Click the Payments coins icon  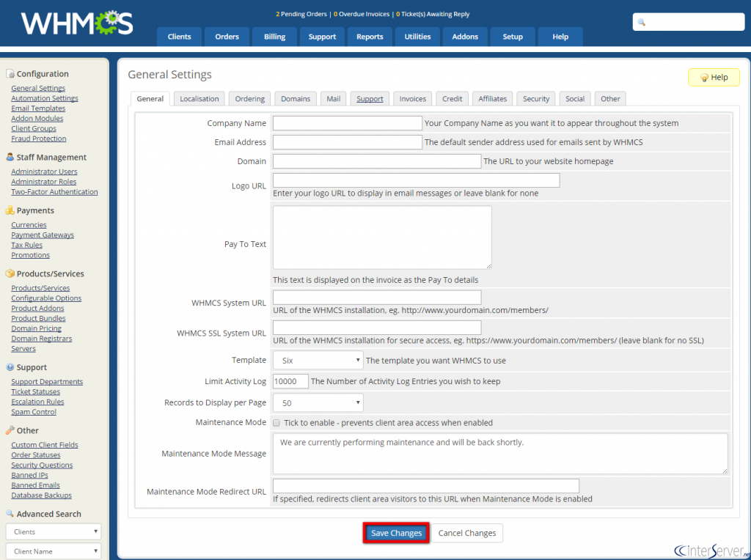(x=10, y=210)
